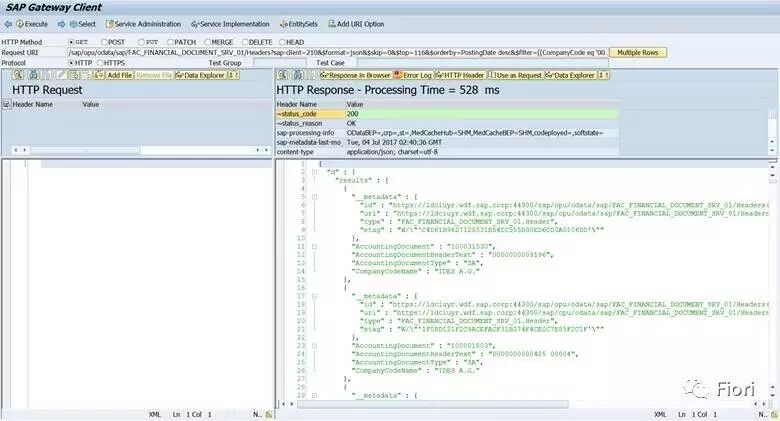Collapse the fold marker on line 11
This screenshot has width=780, height=421.
click(314, 247)
